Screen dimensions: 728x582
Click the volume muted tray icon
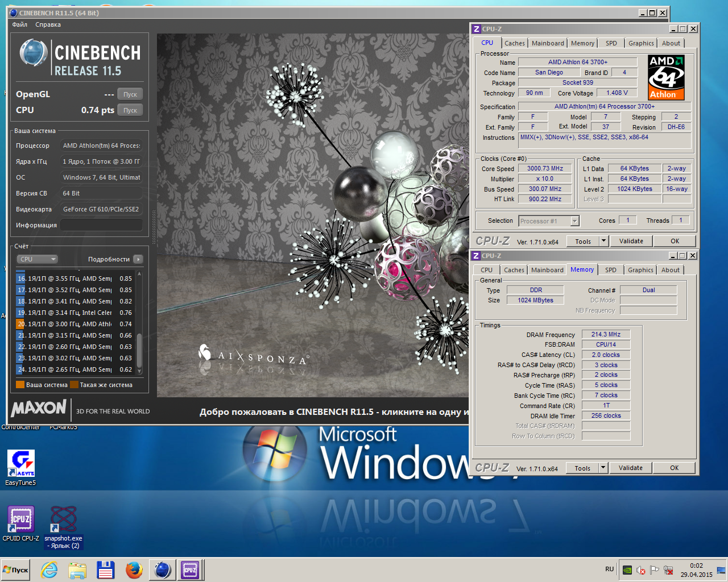[x=641, y=569]
